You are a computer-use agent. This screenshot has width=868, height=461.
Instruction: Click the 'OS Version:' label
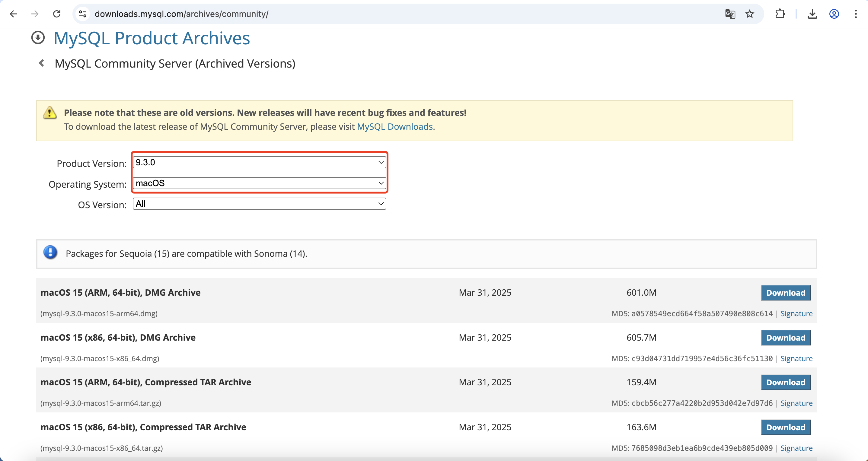[x=102, y=205]
